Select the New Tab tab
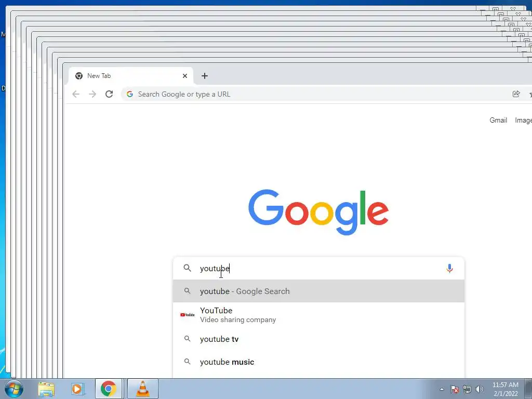 point(130,76)
